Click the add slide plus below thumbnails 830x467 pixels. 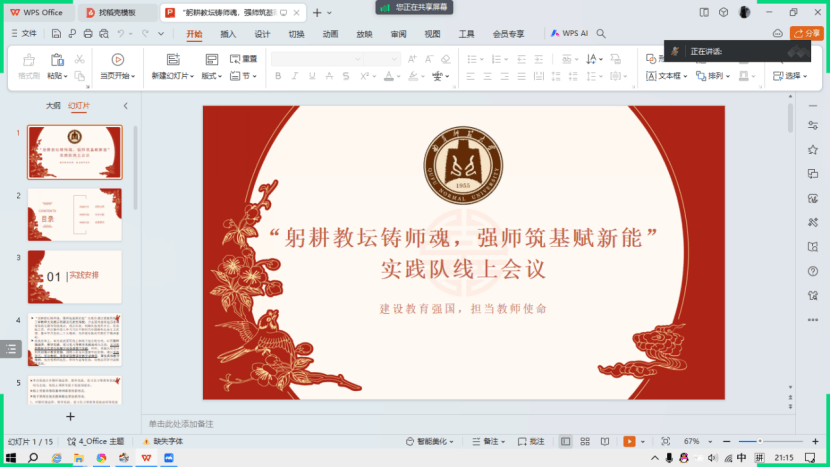pos(70,416)
